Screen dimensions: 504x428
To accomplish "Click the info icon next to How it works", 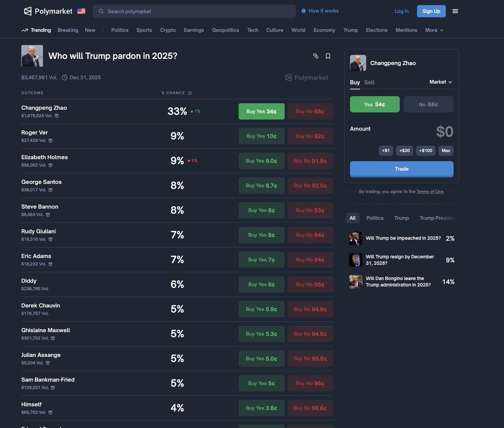I will click(x=304, y=11).
